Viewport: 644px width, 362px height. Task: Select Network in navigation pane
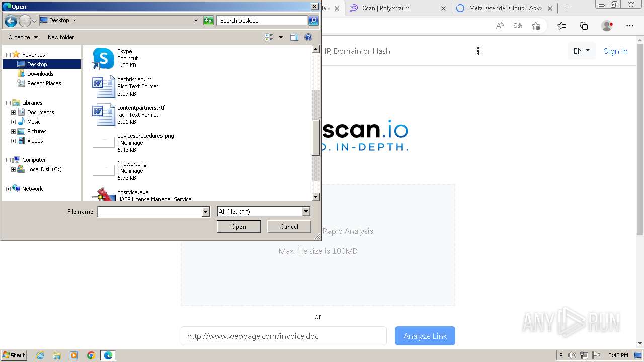[x=32, y=189]
